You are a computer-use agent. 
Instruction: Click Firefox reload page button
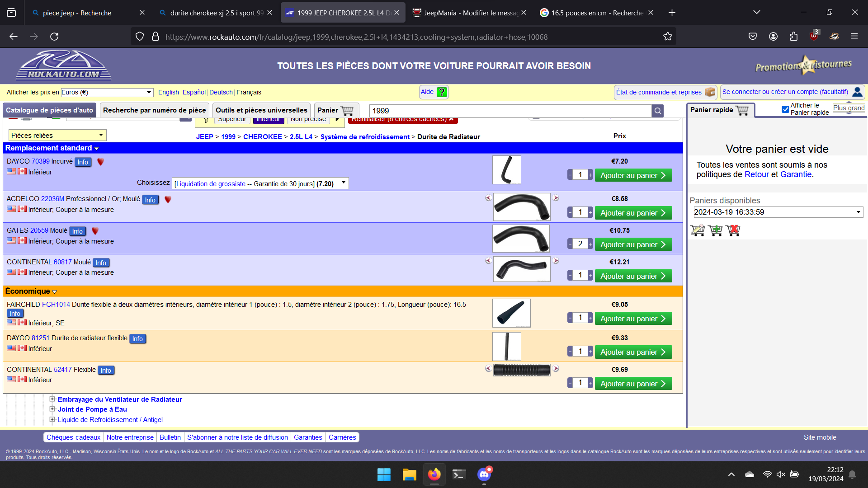click(54, 37)
